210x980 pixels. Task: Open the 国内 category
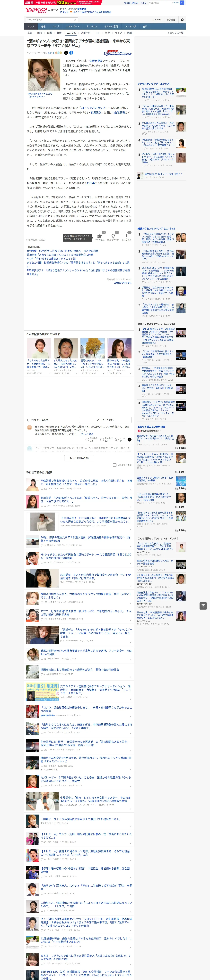coord(40,33)
